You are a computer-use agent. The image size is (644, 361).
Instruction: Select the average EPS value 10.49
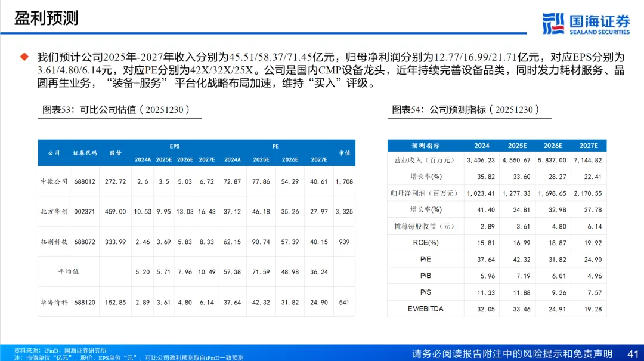(x=206, y=271)
